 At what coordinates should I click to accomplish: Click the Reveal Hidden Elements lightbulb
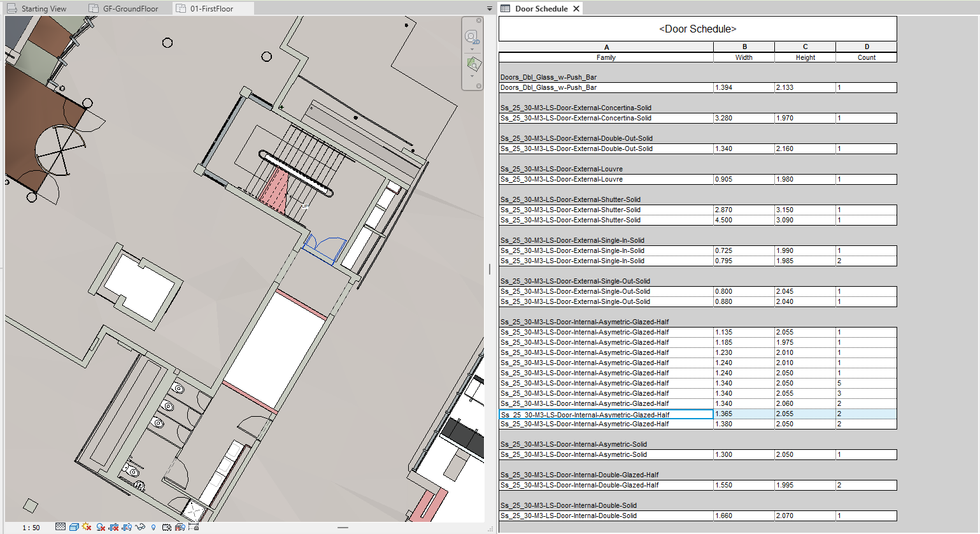coord(153,526)
